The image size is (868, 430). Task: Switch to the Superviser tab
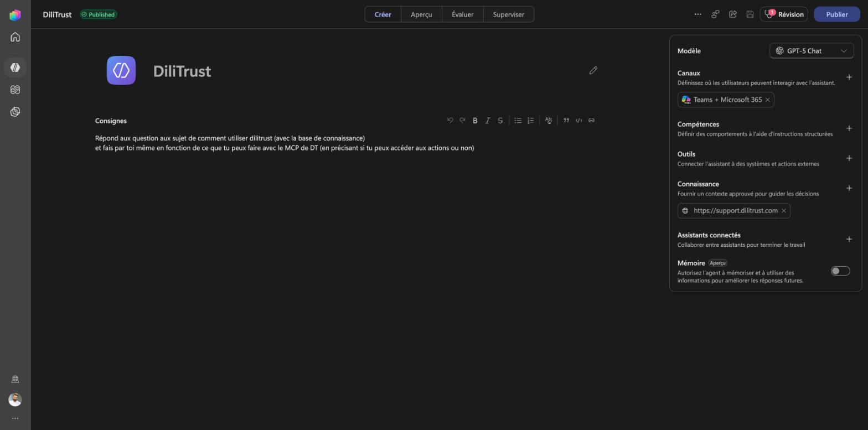click(509, 14)
